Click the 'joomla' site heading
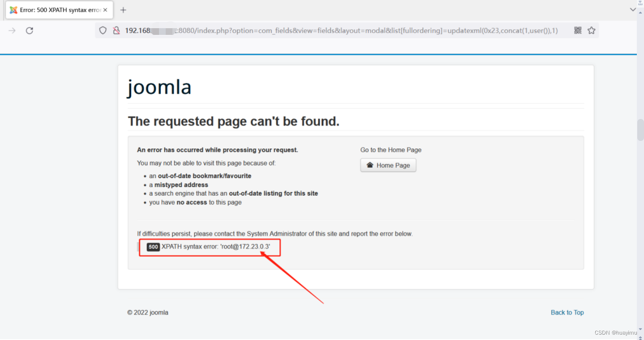The image size is (644, 340). (x=159, y=87)
